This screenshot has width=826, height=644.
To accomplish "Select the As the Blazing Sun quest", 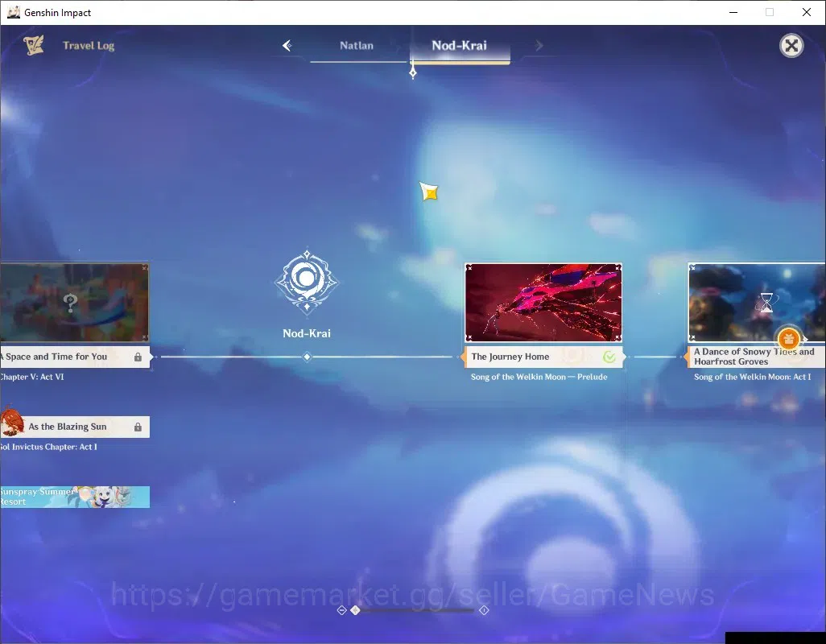I will (75, 427).
